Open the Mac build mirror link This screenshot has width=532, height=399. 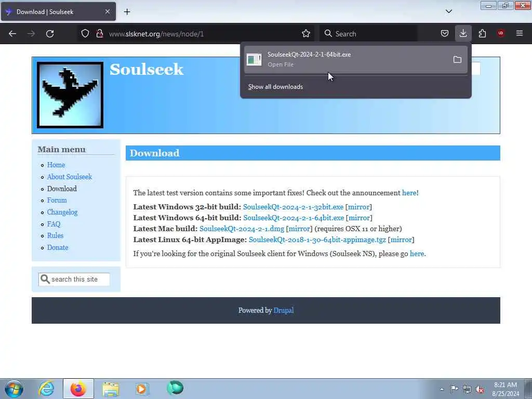[299, 229]
